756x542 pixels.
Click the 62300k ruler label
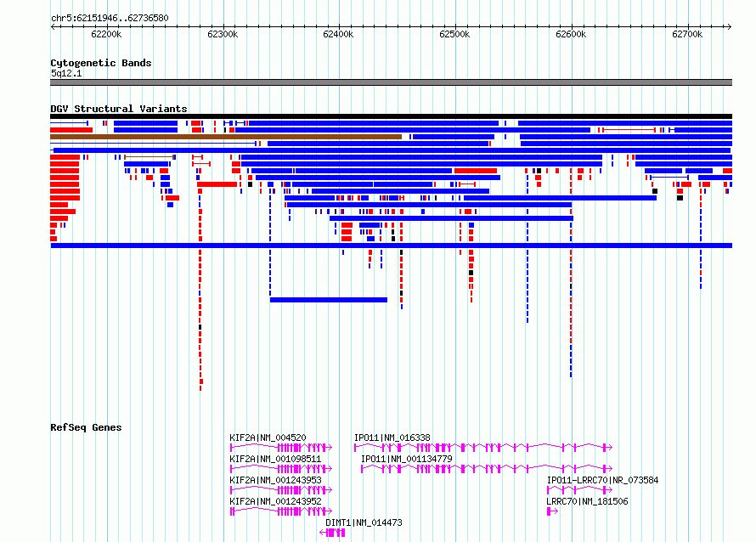coord(223,34)
